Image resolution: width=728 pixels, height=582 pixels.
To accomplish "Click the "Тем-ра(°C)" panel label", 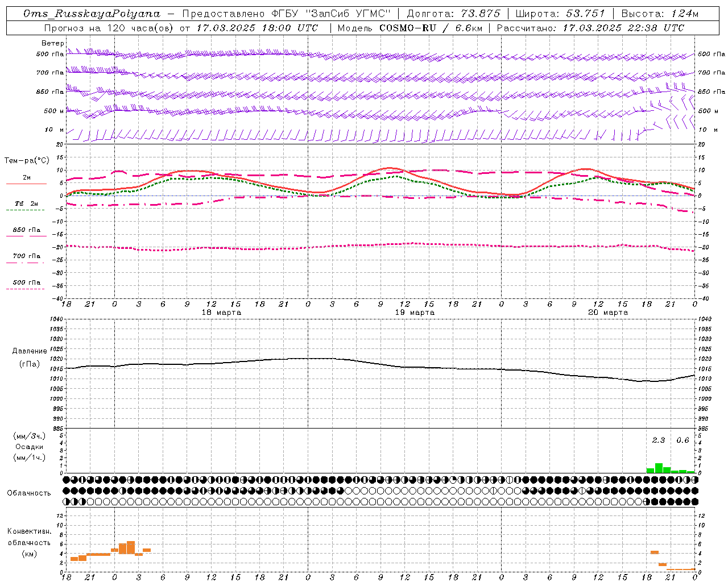I will (27, 161).
